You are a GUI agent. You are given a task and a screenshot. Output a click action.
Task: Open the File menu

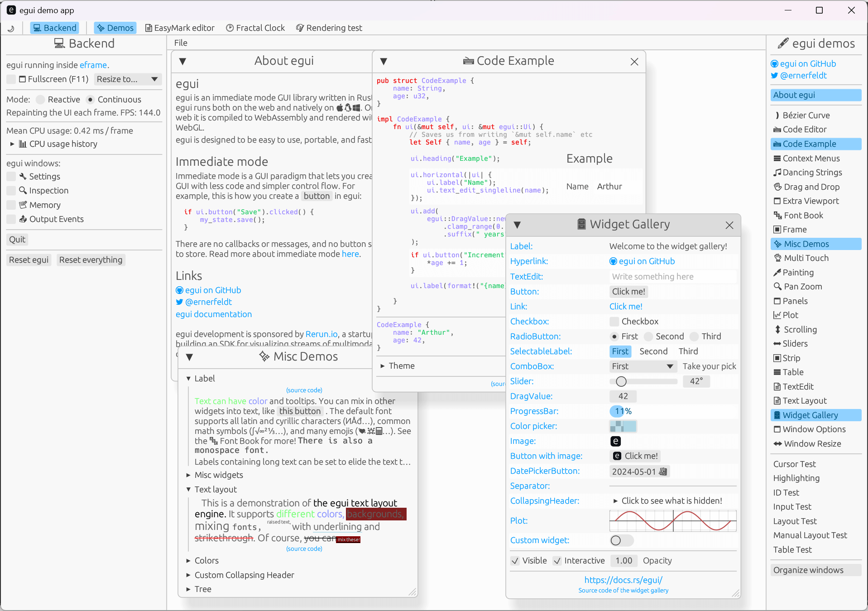(181, 43)
